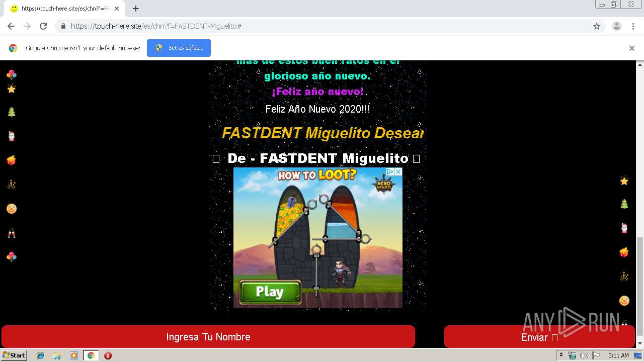Image resolution: width=644 pixels, height=362 pixels.
Task: Open a new tab with the plus button
Action: click(x=135, y=9)
